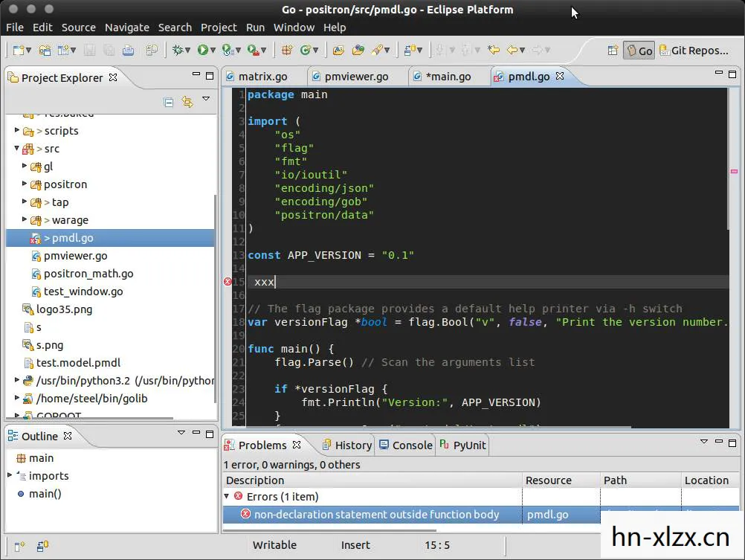This screenshot has width=745, height=560.
Task: Open the dropdown next to the Run button
Action: click(x=213, y=51)
